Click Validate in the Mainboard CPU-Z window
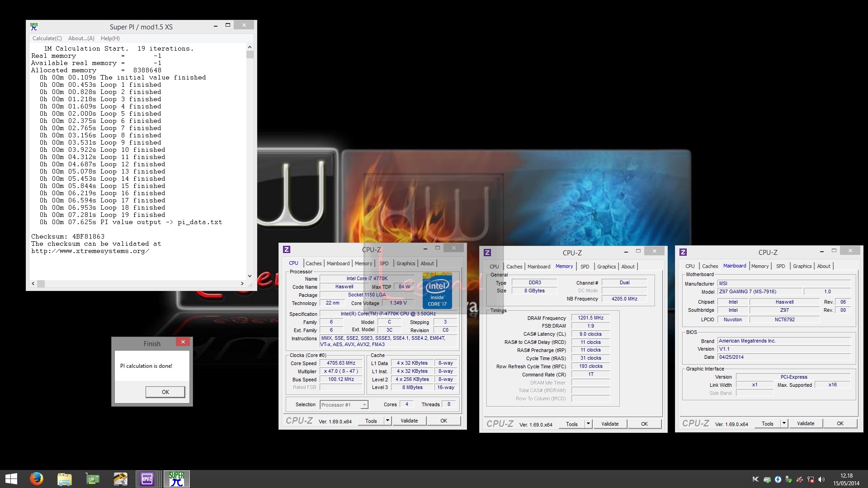This screenshot has width=868, height=488. (806, 423)
